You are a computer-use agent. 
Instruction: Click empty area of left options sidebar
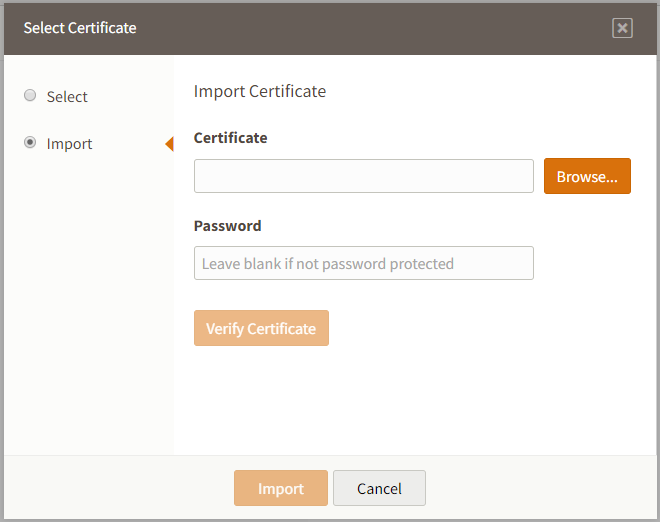[x=88, y=300]
